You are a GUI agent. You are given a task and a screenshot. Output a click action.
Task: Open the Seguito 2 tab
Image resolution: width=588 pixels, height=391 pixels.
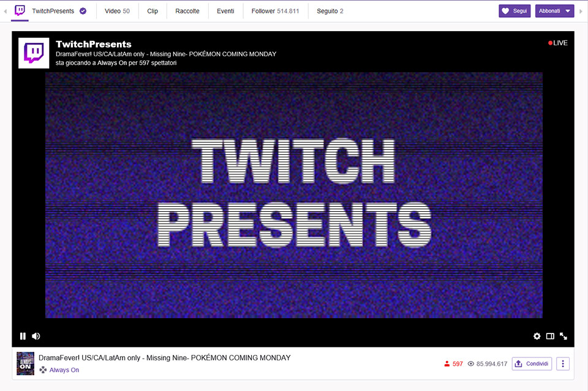pos(330,11)
